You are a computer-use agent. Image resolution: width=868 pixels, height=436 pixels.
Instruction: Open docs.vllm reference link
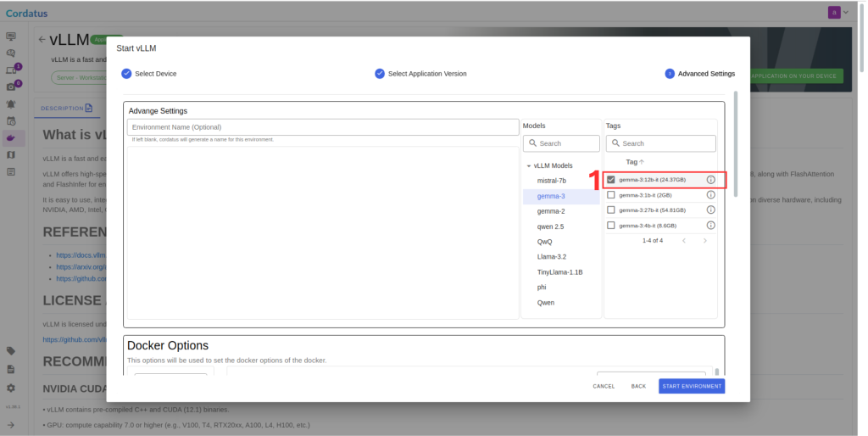81,255
